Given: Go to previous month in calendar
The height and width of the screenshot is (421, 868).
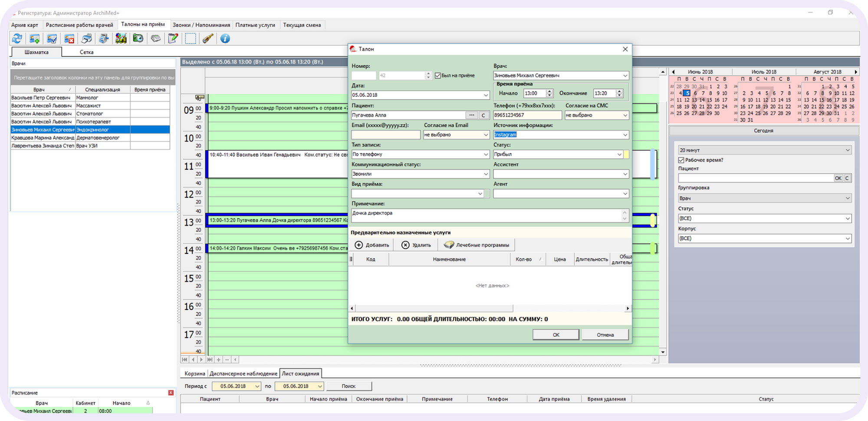Looking at the screenshot, I should (x=673, y=72).
